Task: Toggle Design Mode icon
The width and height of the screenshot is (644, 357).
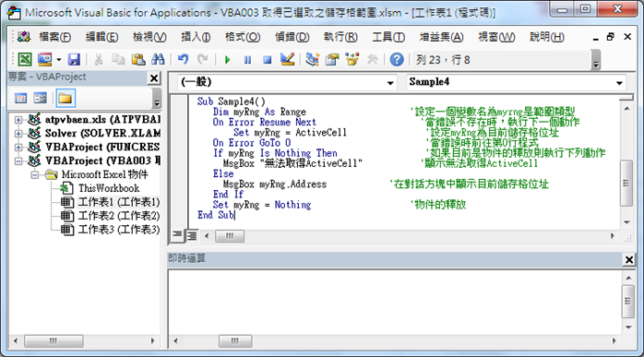Action: click(287, 60)
